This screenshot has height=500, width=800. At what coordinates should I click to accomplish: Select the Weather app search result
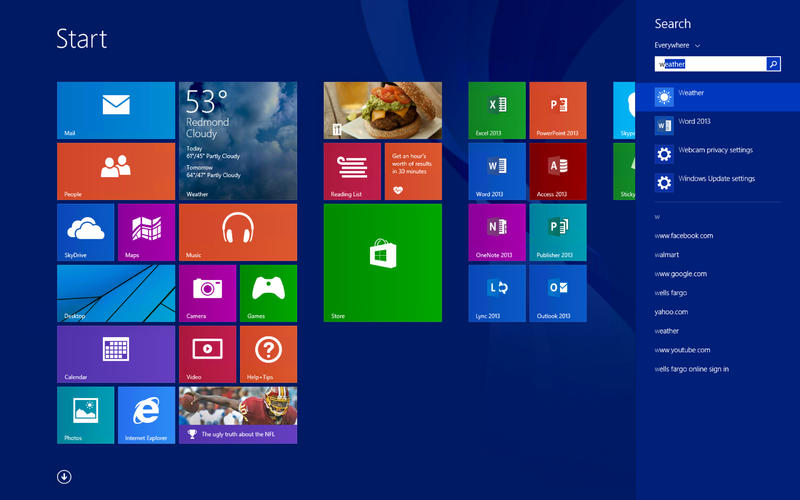click(x=717, y=96)
